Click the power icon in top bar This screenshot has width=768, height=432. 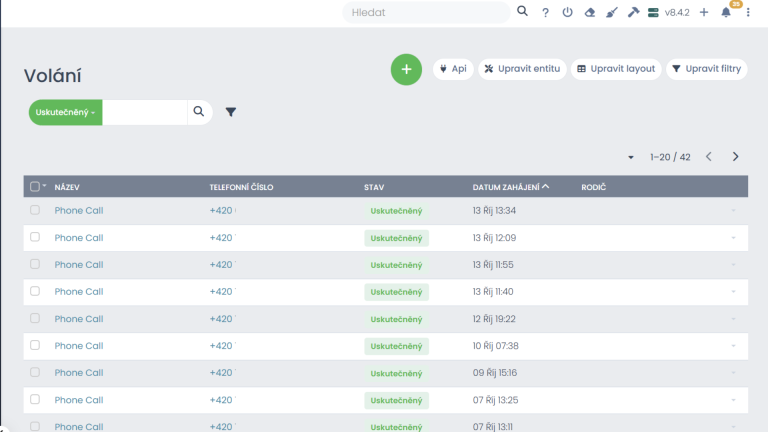[x=567, y=13]
